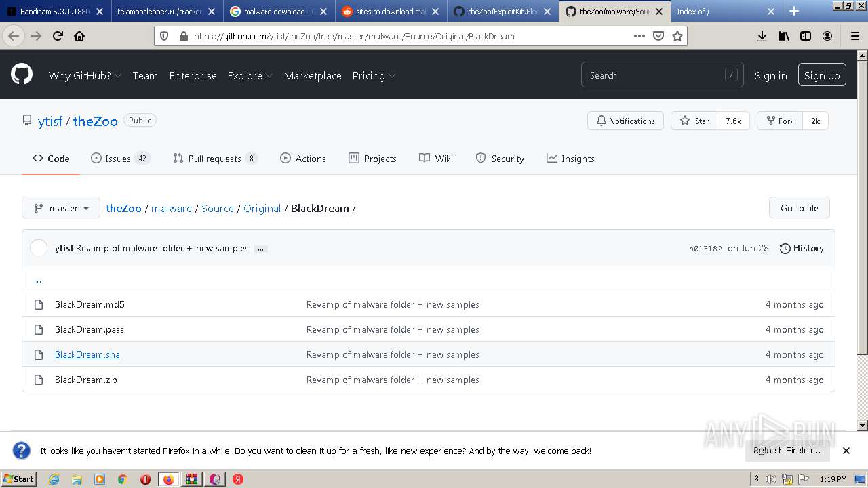Click the Sign up button
868x488 pixels.
coord(822,75)
